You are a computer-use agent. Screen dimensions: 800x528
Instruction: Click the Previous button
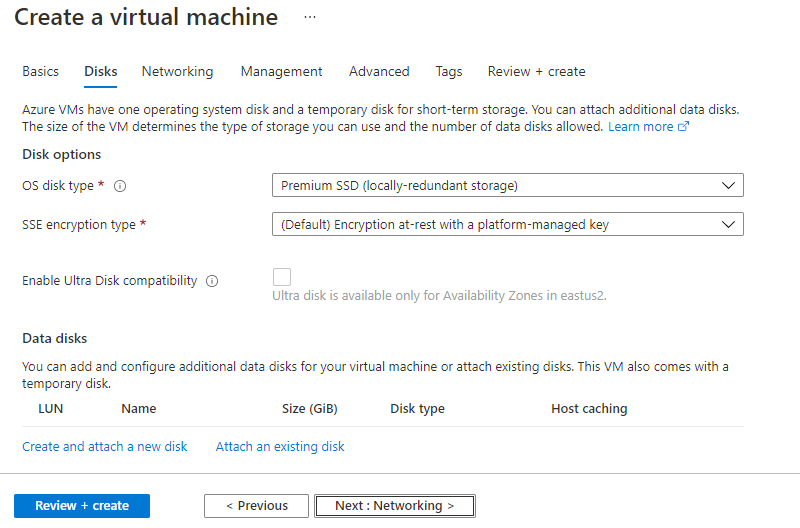(x=256, y=505)
